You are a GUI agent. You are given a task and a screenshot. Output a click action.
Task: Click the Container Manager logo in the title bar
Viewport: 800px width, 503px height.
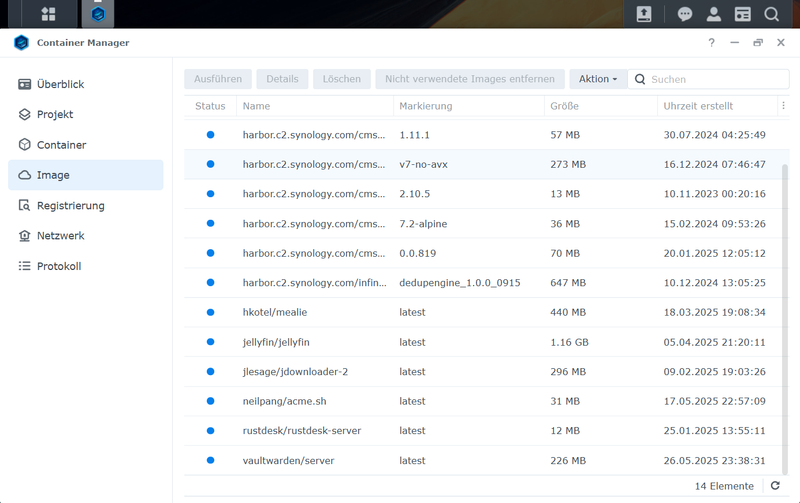(x=21, y=43)
